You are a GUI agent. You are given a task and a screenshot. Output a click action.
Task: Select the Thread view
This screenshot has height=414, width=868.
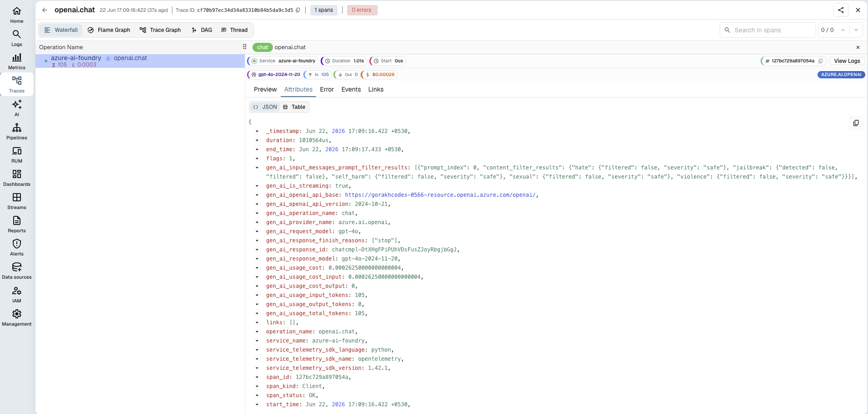pos(234,30)
